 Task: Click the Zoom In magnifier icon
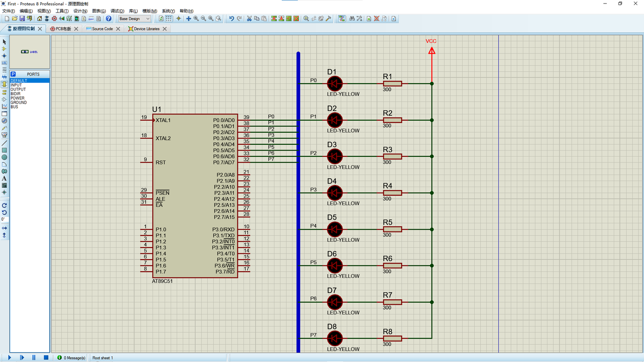click(196, 19)
